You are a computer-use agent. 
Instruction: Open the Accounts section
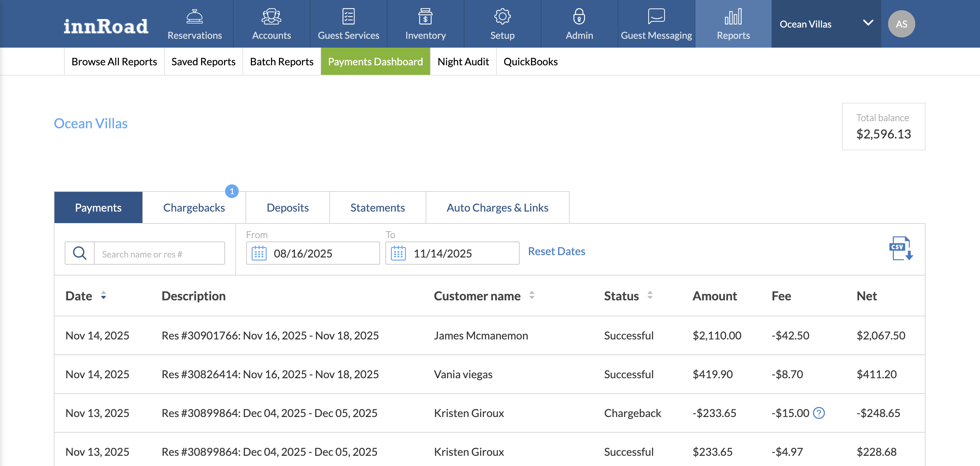tap(271, 24)
